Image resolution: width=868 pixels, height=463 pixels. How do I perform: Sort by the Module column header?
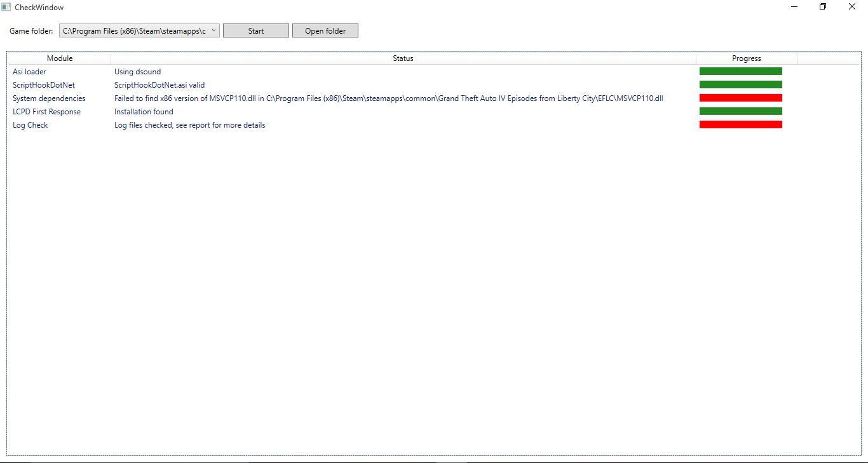60,58
